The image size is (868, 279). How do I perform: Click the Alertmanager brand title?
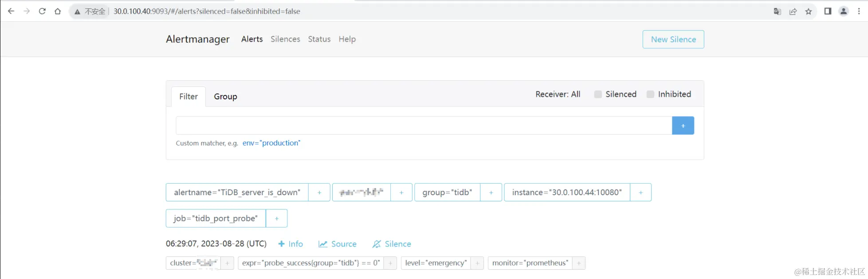tap(198, 39)
